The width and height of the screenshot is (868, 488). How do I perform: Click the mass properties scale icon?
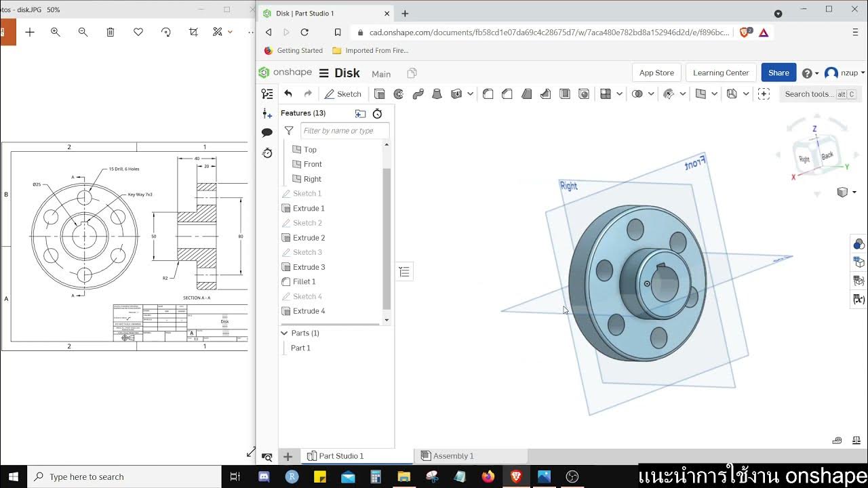[855, 441]
